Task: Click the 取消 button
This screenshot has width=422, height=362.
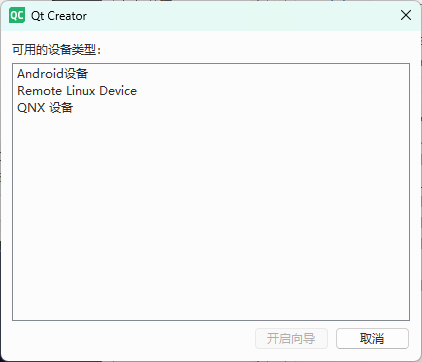Action: 372,338
